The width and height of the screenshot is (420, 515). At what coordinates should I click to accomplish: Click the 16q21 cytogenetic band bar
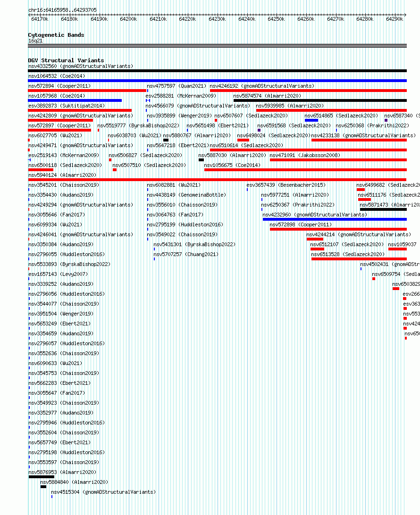(217, 46)
